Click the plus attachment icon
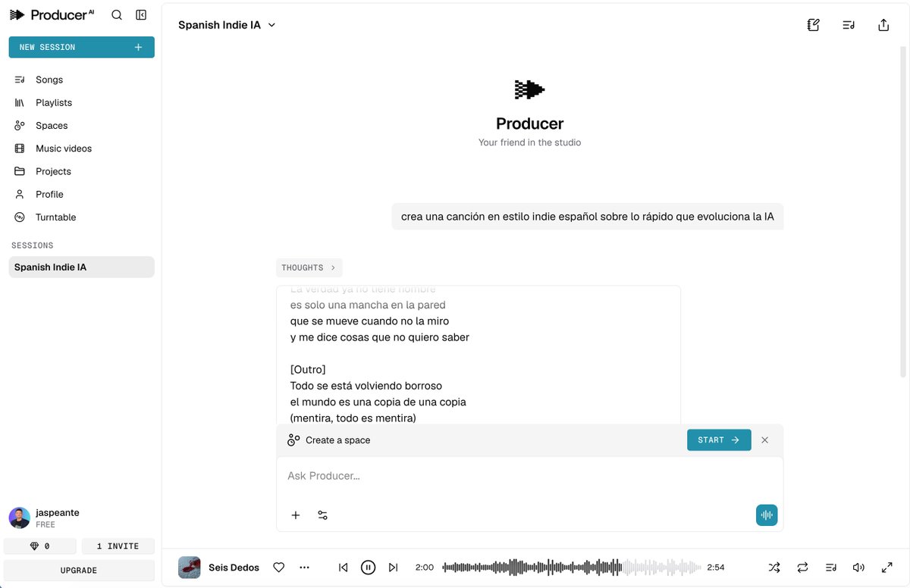 click(296, 515)
